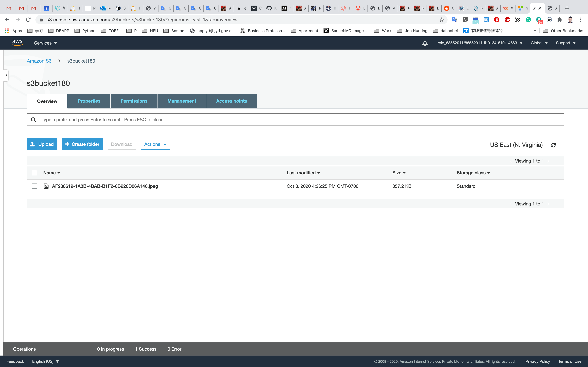Open Chrome extensions puzzle icon
This screenshot has height=367, width=588.
click(560, 20)
